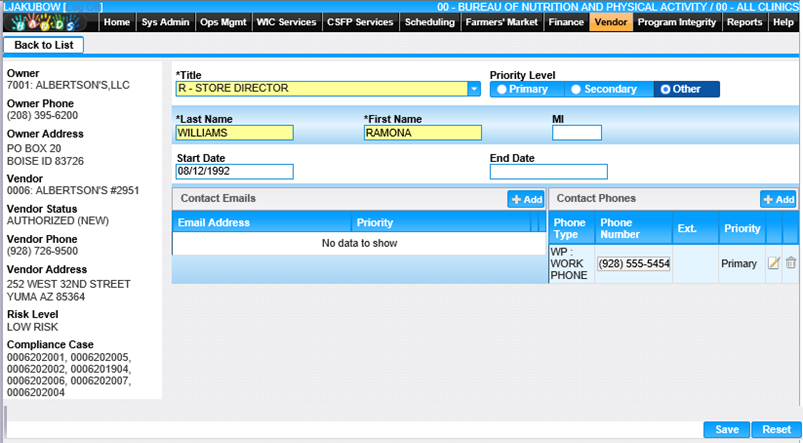Click the WP : WORK PHONE cell
The image size is (803, 443).
coord(571,264)
